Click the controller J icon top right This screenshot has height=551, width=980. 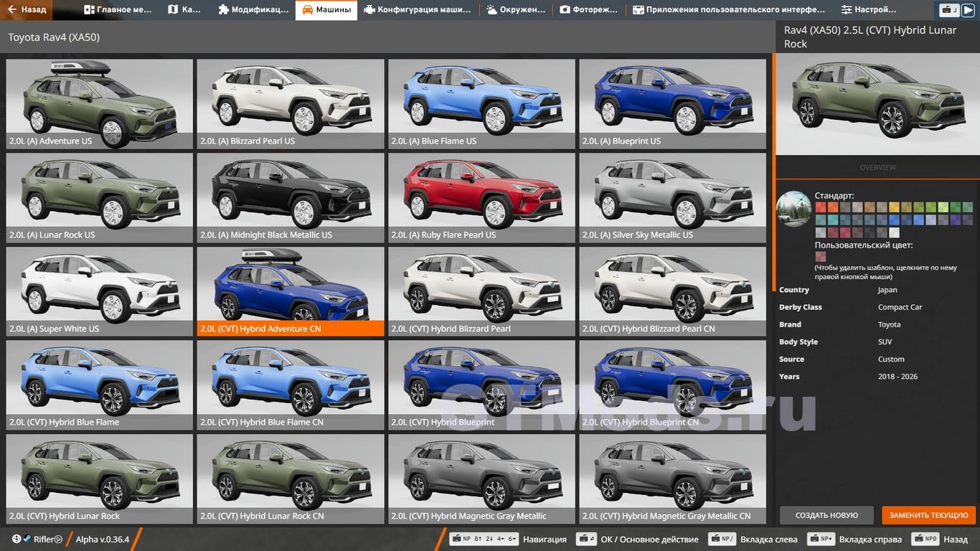(x=949, y=9)
